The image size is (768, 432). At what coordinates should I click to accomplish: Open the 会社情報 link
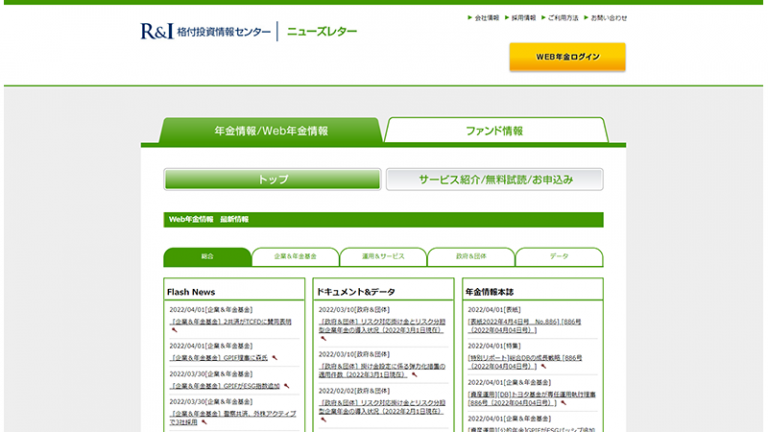tap(487, 18)
